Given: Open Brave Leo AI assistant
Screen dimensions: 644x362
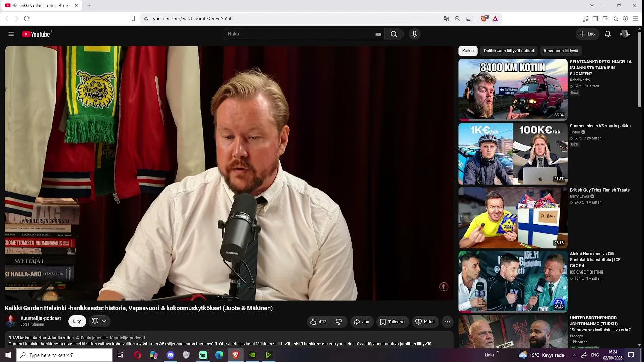Looking at the screenshot, I should point(615,19).
